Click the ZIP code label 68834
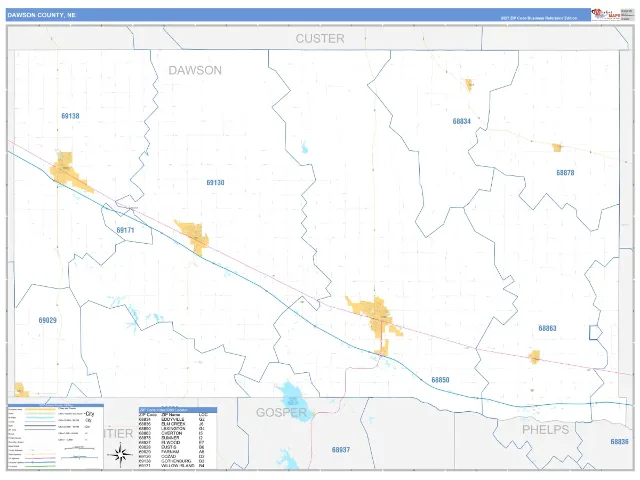Viewport: 640px width, 480px height. click(x=462, y=121)
